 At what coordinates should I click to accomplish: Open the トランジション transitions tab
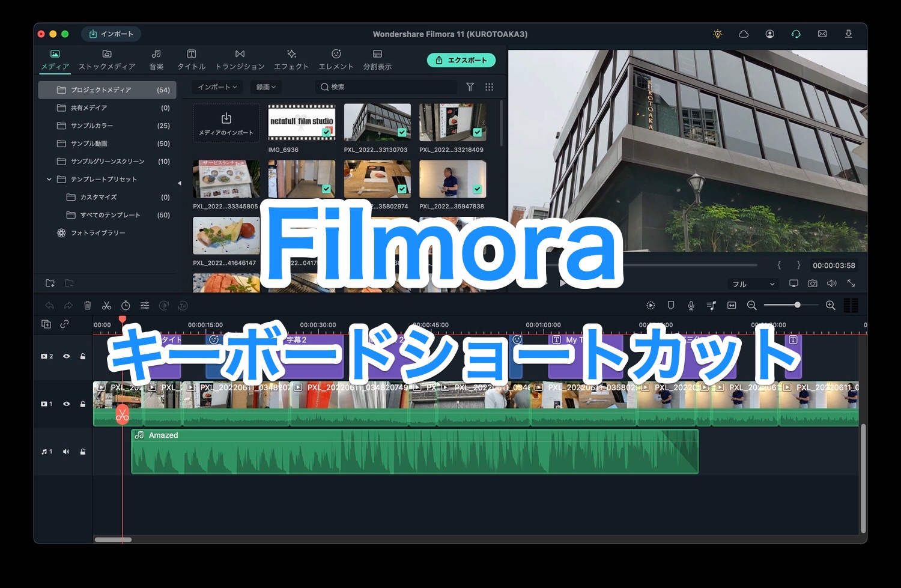tap(240, 60)
